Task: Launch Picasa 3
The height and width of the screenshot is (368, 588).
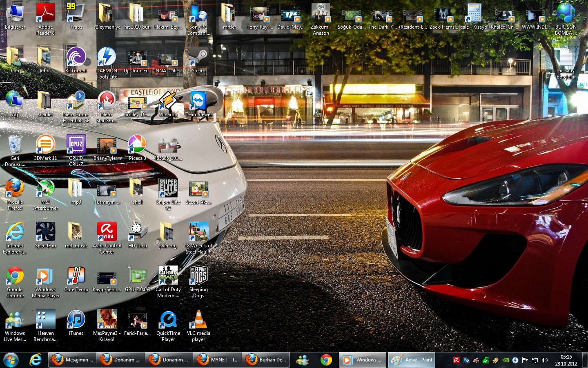Action: coord(137,148)
